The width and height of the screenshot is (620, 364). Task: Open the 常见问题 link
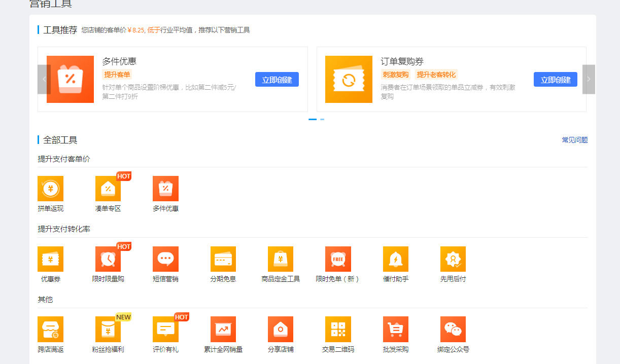(575, 140)
